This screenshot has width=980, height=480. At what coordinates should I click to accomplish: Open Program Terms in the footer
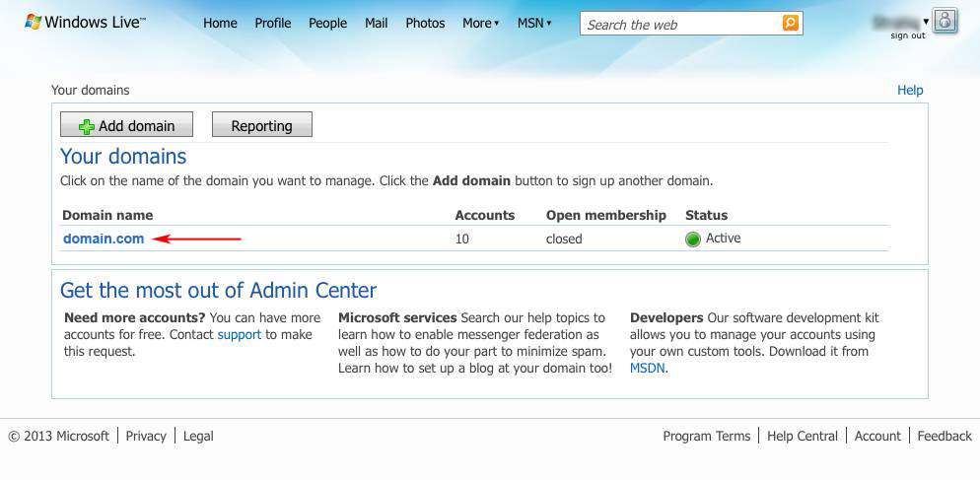coord(707,437)
